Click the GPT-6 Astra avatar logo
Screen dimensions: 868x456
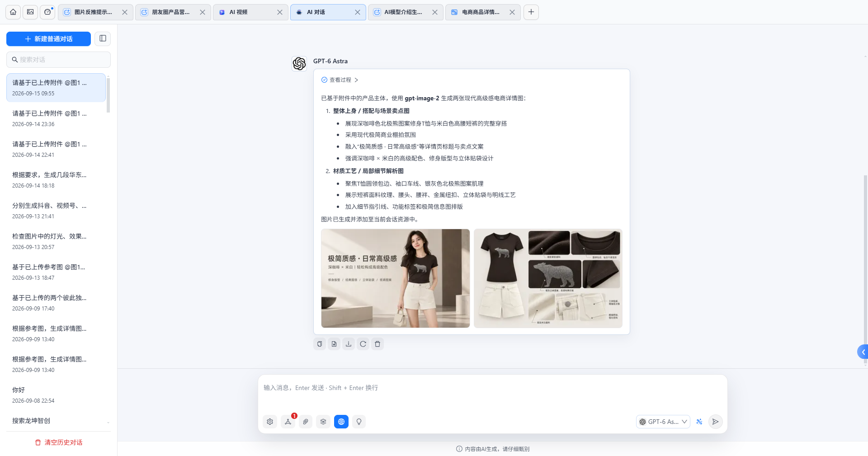pos(299,64)
